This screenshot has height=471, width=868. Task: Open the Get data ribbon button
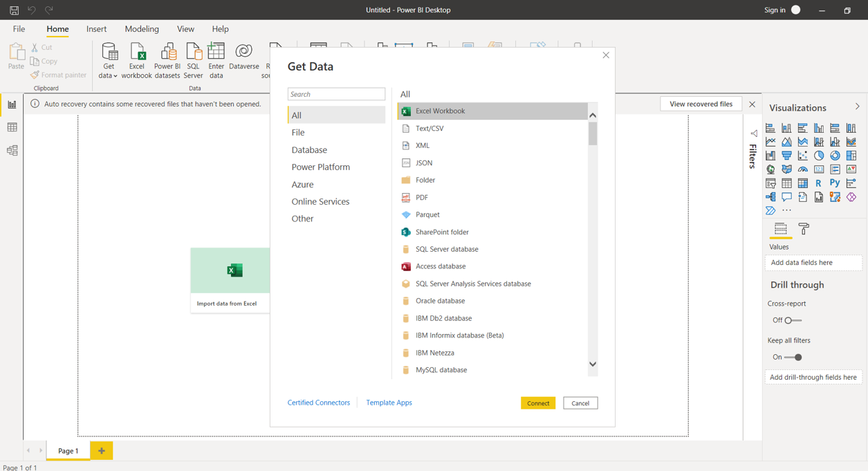coord(109,61)
